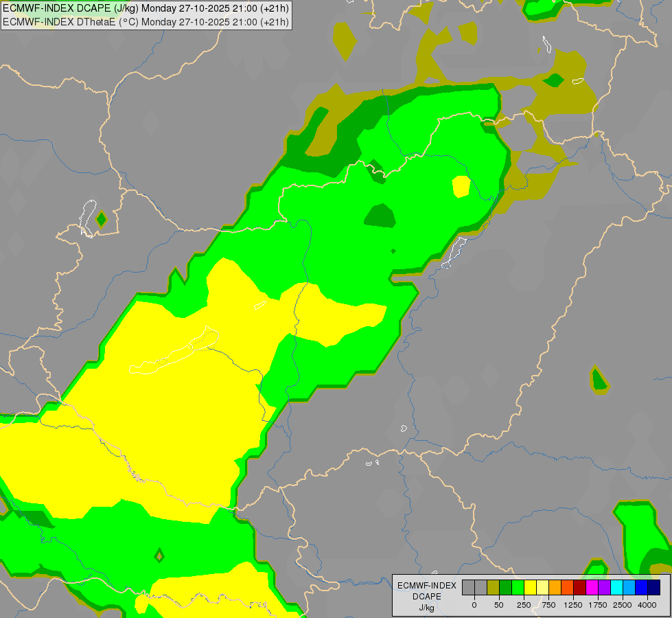Click the '2500' legend scale value
Image resolution: width=672 pixels, height=618 pixels.
(623, 605)
